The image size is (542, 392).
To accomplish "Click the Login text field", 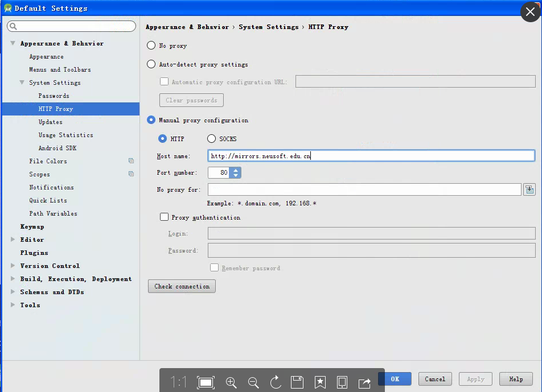I will coord(372,233).
